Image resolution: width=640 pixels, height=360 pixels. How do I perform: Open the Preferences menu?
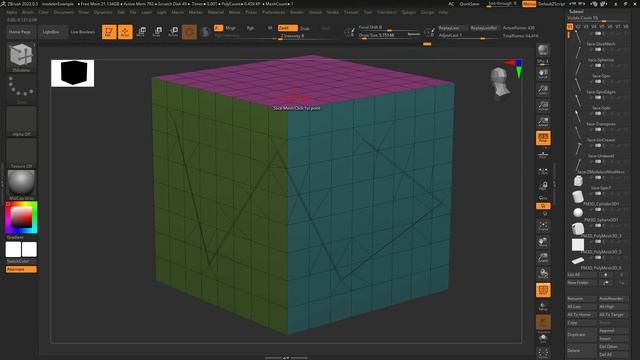[x=273, y=12]
